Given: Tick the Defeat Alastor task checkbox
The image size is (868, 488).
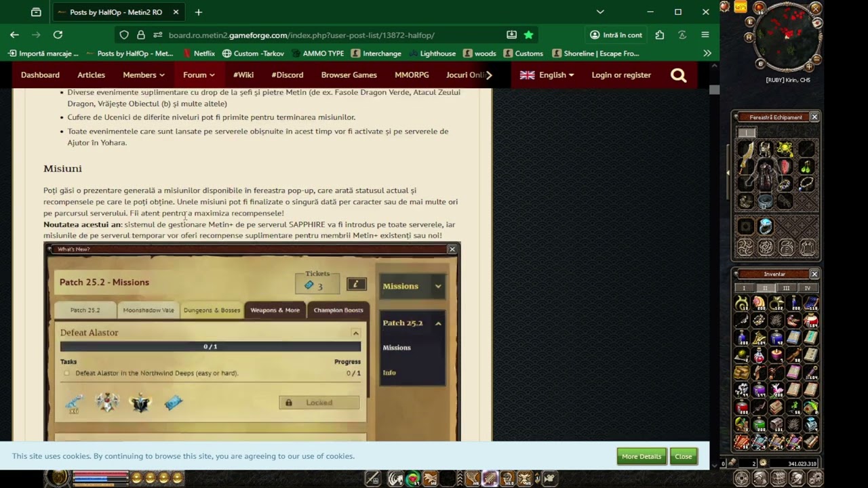Looking at the screenshot, I should pos(66,373).
